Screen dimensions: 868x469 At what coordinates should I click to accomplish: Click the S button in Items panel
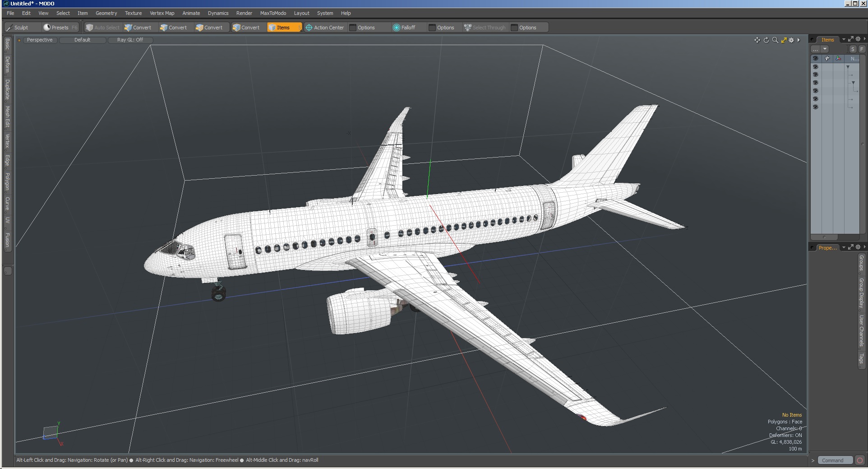[853, 49]
